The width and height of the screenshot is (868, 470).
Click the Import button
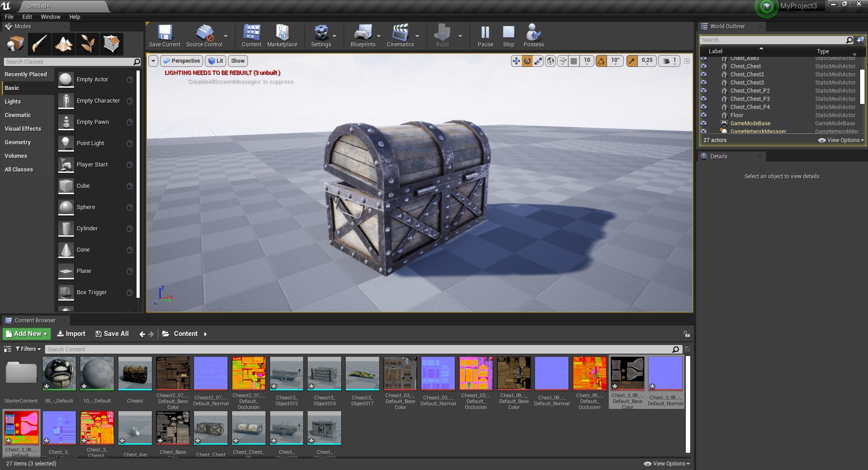click(71, 334)
